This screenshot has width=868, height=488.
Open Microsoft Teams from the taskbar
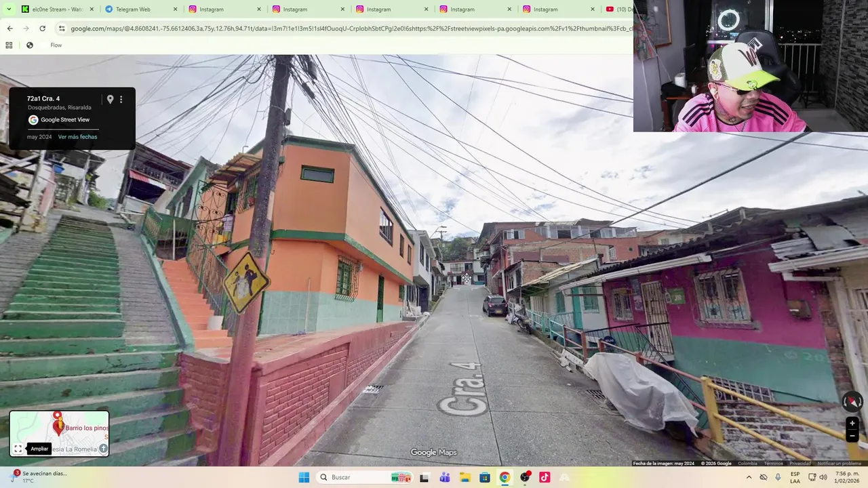tap(445, 477)
